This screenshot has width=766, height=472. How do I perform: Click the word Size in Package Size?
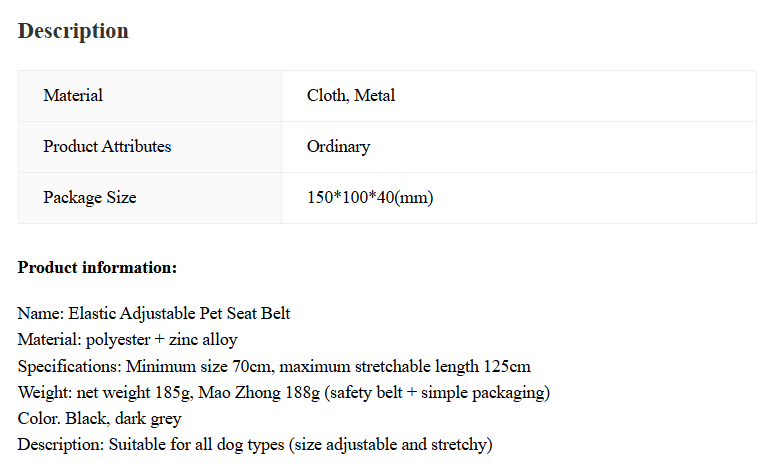coord(121,197)
